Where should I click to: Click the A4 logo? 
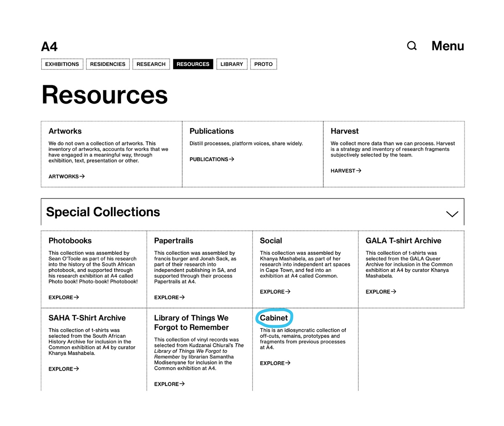(49, 47)
